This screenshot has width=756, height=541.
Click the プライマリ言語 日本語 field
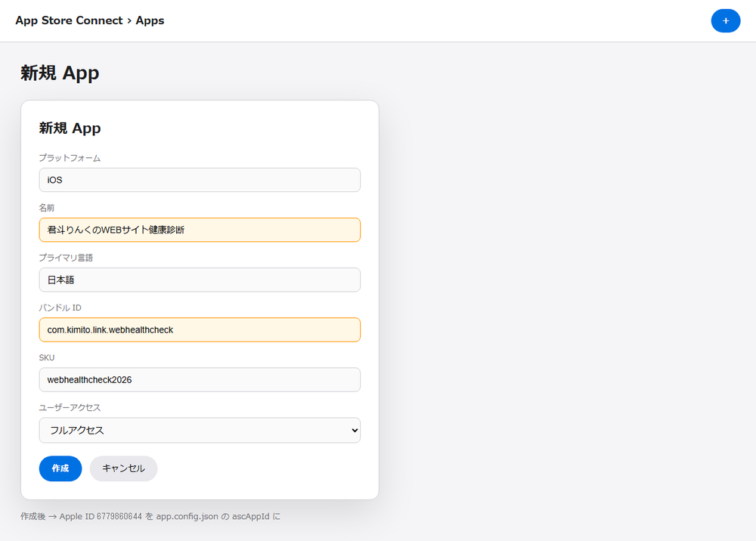pos(200,280)
